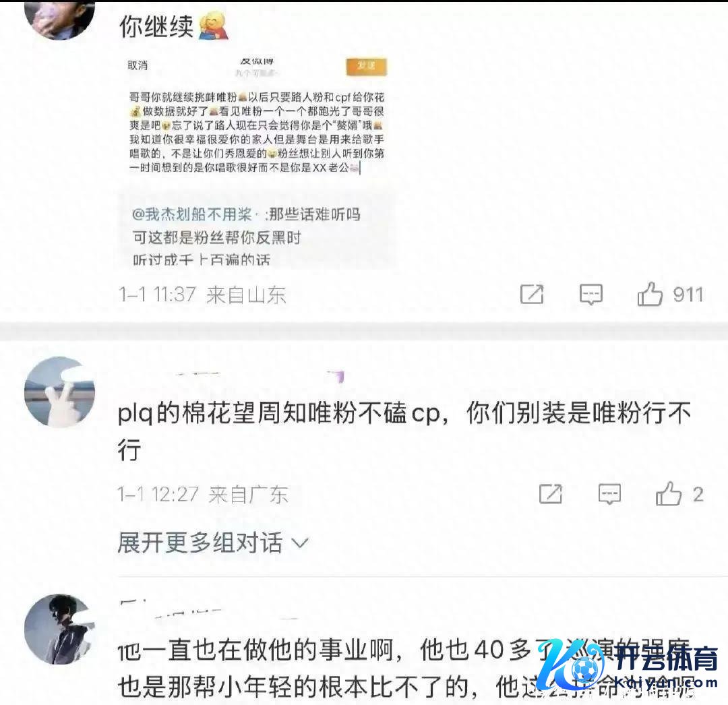Open the plq的棉花 comment text
The height and width of the screenshot is (705, 728).
point(404,431)
